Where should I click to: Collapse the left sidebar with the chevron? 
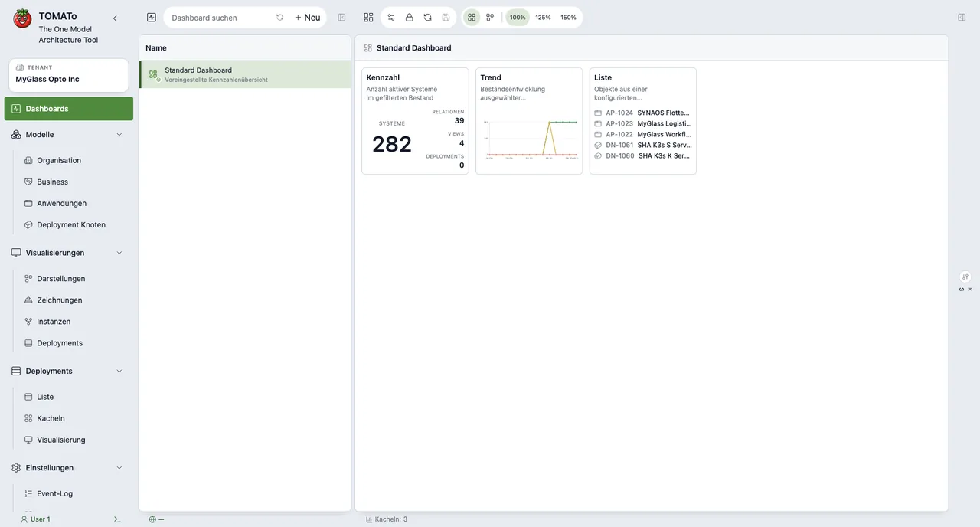point(115,18)
